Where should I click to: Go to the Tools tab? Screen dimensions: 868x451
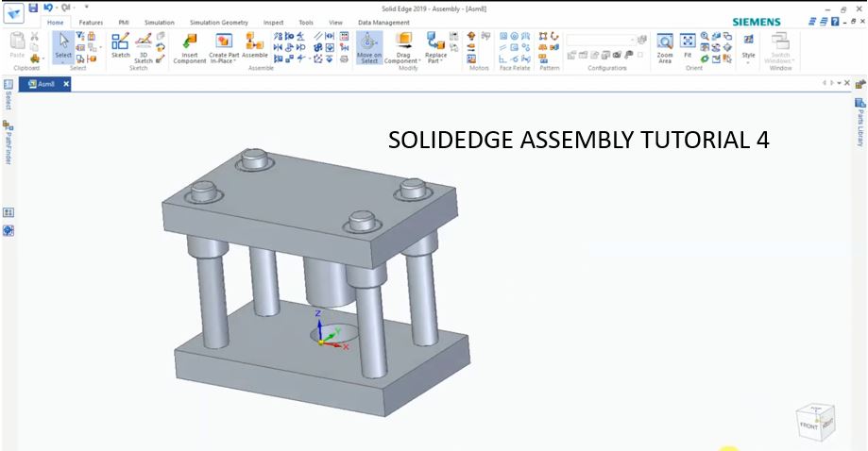point(306,23)
